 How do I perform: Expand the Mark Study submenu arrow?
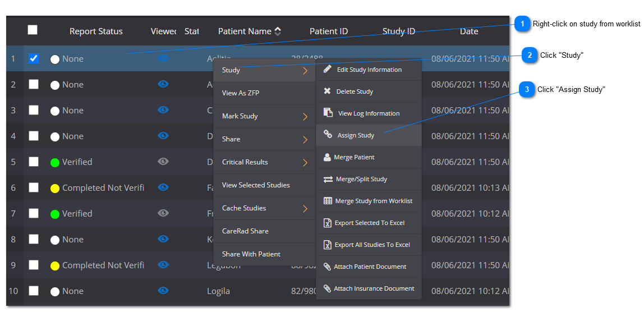click(305, 117)
